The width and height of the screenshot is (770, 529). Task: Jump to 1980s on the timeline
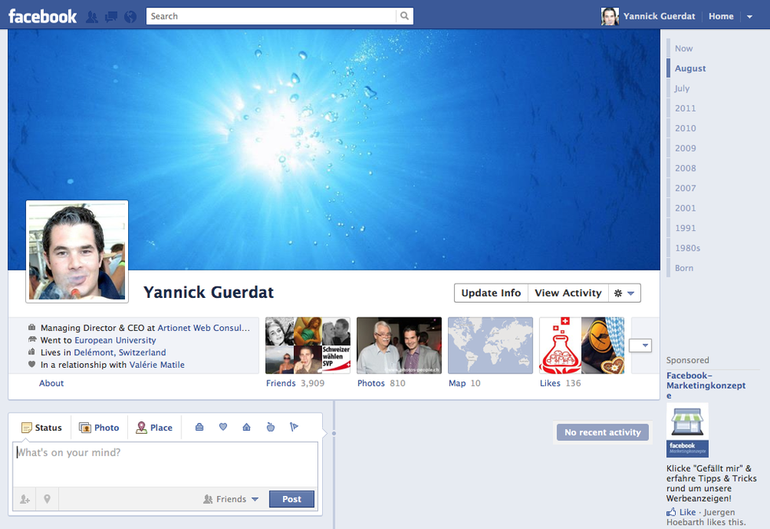pos(688,248)
